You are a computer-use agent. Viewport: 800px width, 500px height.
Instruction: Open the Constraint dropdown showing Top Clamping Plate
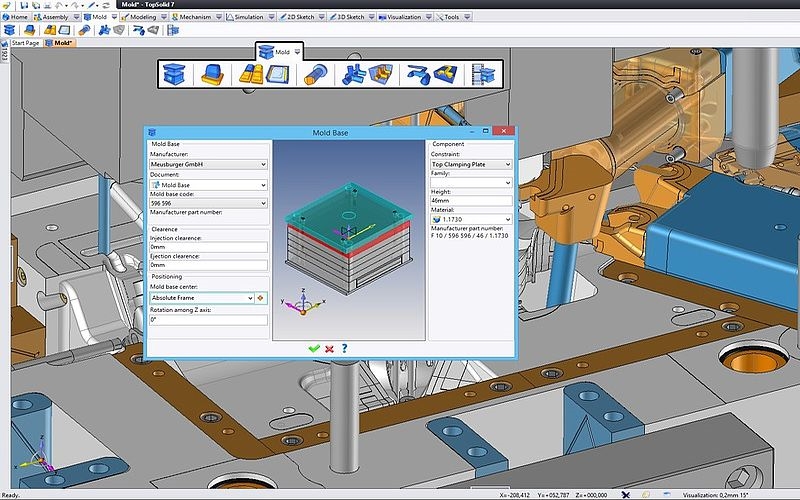[471, 164]
